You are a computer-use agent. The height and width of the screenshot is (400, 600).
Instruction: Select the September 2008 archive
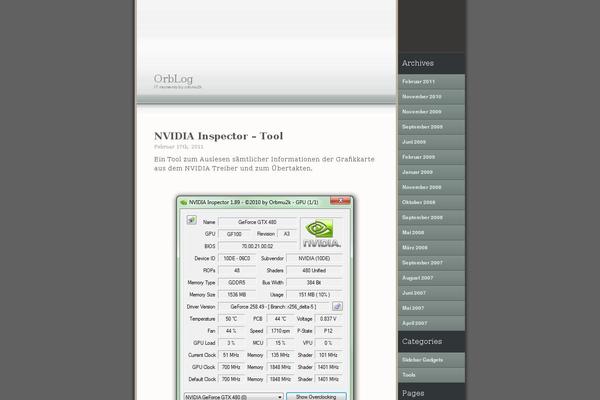431,217
